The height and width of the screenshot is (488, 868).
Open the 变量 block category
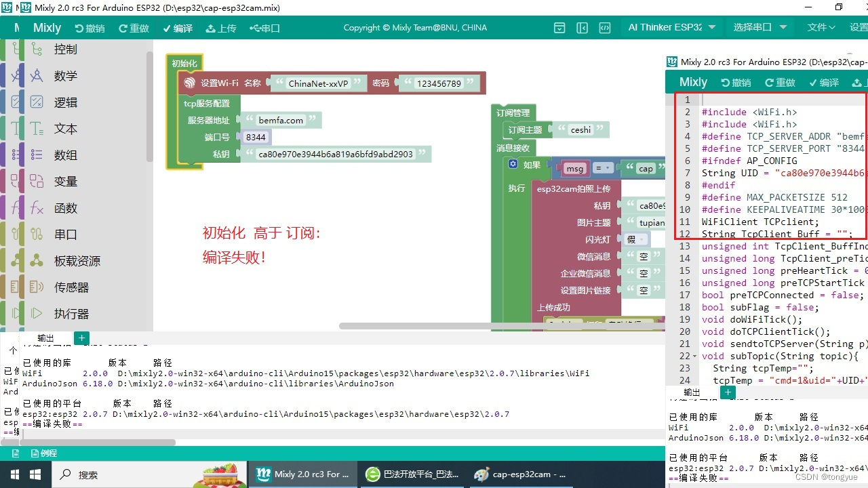tap(65, 182)
